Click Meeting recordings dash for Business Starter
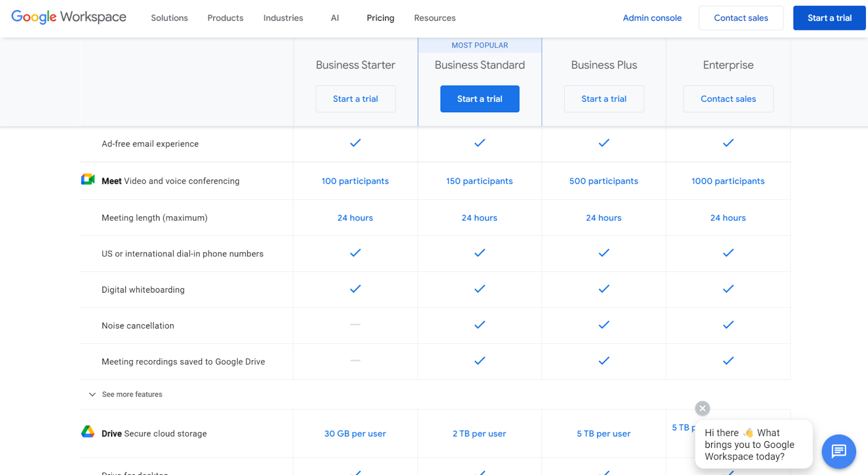The image size is (868, 475). pyautogui.click(x=355, y=360)
